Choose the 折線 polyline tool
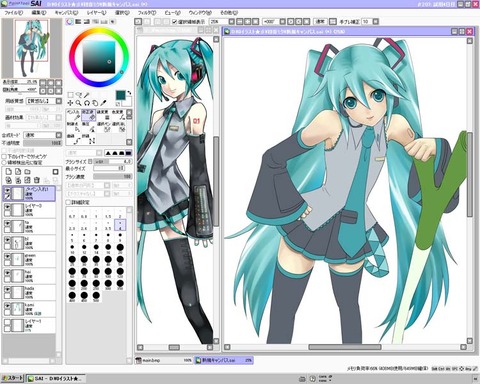This screenshot has width=480, height=384. click(89, 139)
